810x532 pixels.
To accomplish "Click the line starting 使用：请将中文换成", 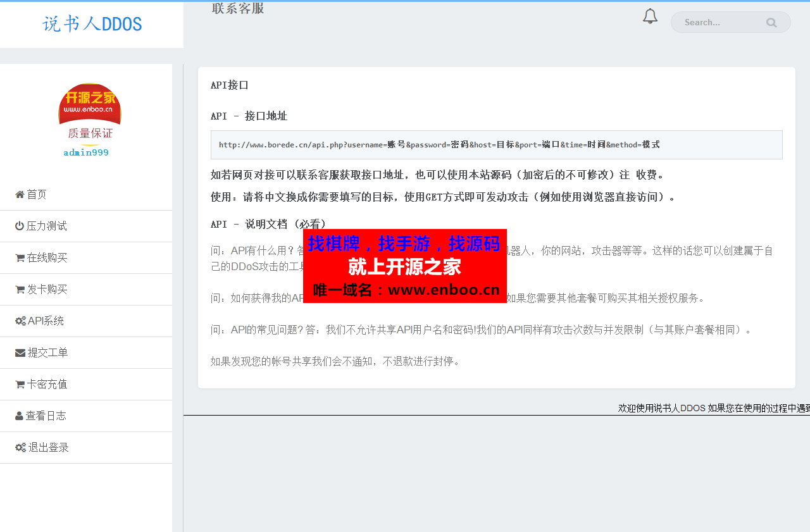I will point(443,197).
